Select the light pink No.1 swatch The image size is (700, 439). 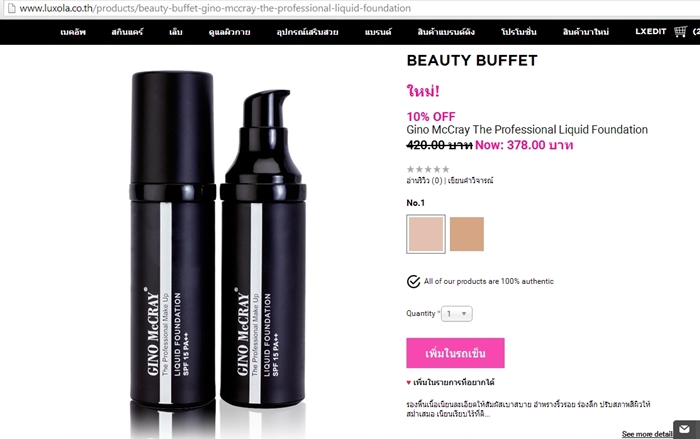(426, 234)
